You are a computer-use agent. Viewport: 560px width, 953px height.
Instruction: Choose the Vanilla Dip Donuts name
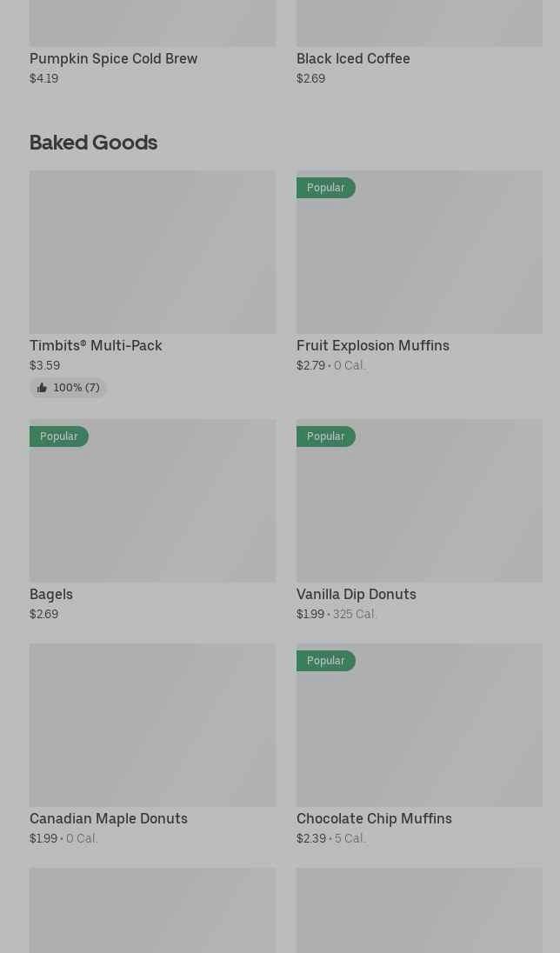click(357, 594)
